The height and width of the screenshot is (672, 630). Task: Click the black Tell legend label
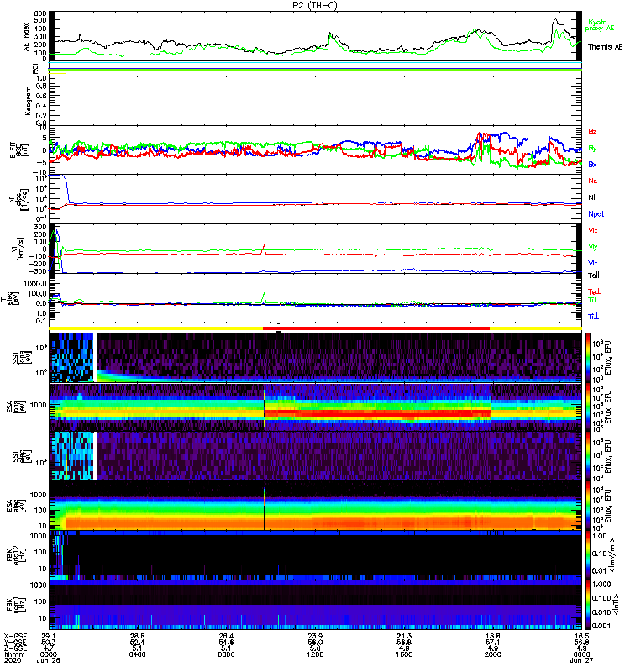594,276
